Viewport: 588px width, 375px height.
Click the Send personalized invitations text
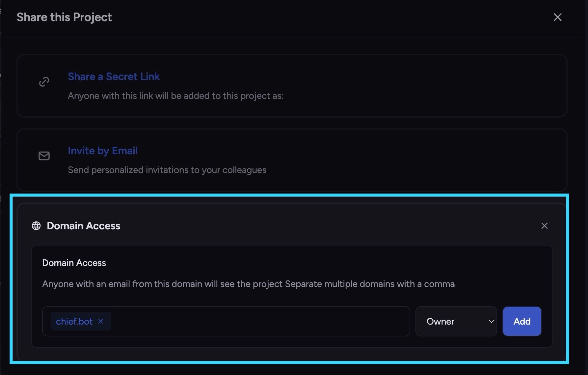coord(167,170)
